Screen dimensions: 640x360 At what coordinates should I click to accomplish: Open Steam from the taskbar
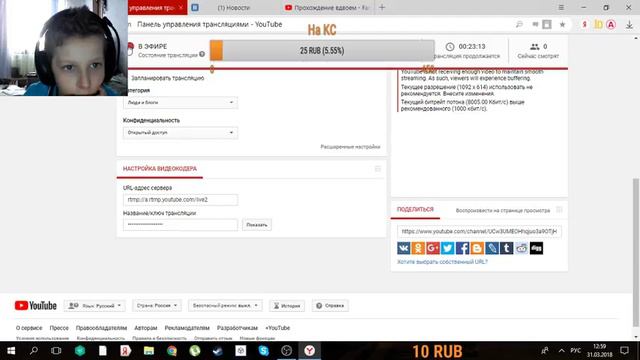pos(218,351)
